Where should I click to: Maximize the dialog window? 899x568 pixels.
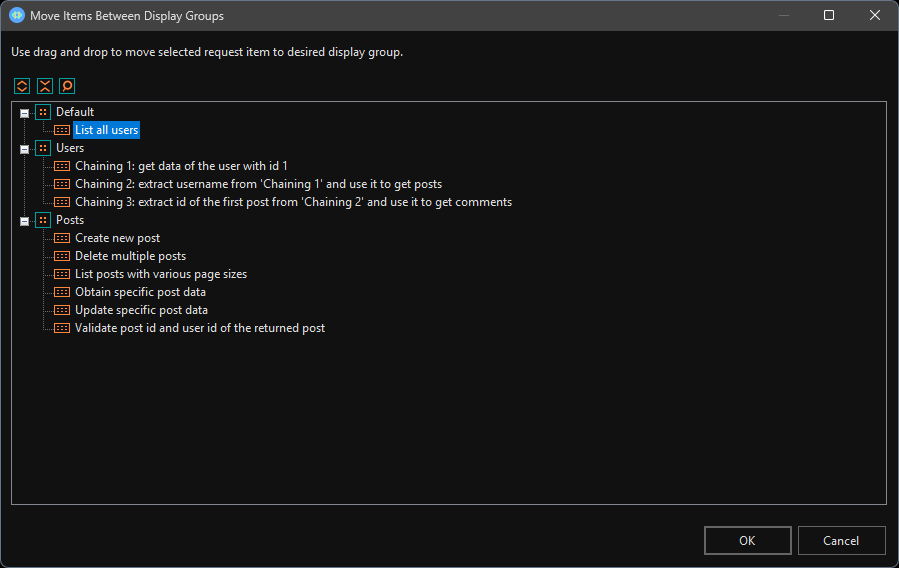829,15
